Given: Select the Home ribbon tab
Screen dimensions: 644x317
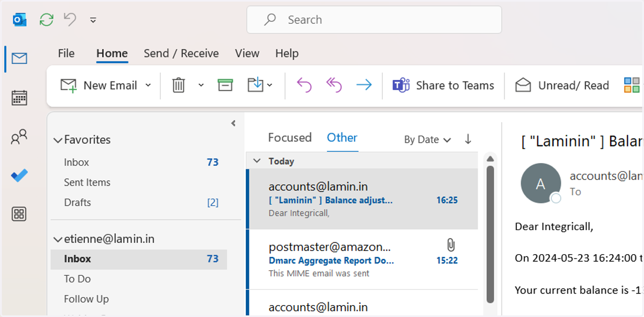Looking at the screenshot, I should [112, 54].
